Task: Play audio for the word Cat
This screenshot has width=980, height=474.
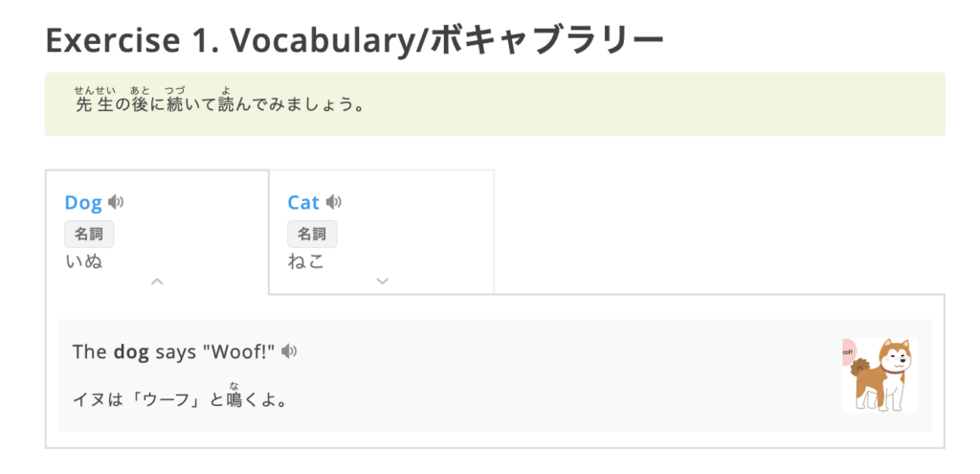Action: (x=334, y=202)
